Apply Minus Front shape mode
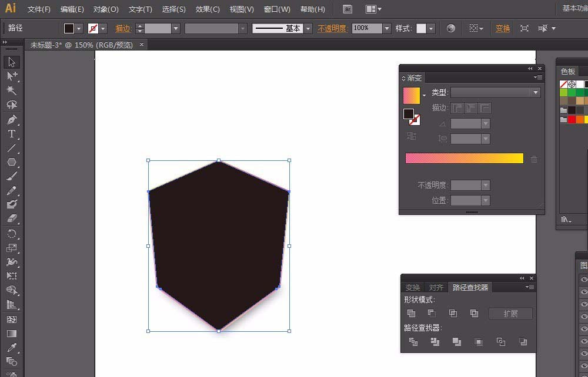 pyautogui.click(x=432, y=314)
